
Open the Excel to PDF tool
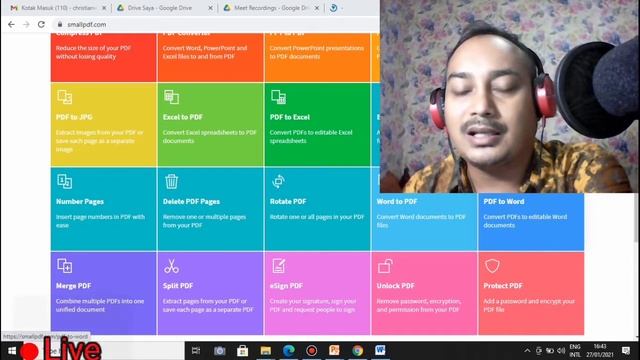[x=210, y=124]
